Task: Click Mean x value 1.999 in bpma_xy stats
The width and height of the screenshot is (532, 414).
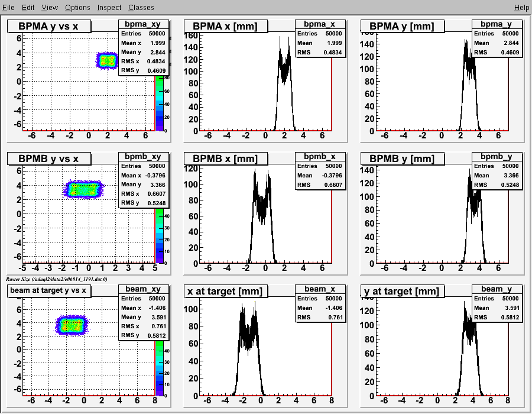Action: [x=158, y=43]
